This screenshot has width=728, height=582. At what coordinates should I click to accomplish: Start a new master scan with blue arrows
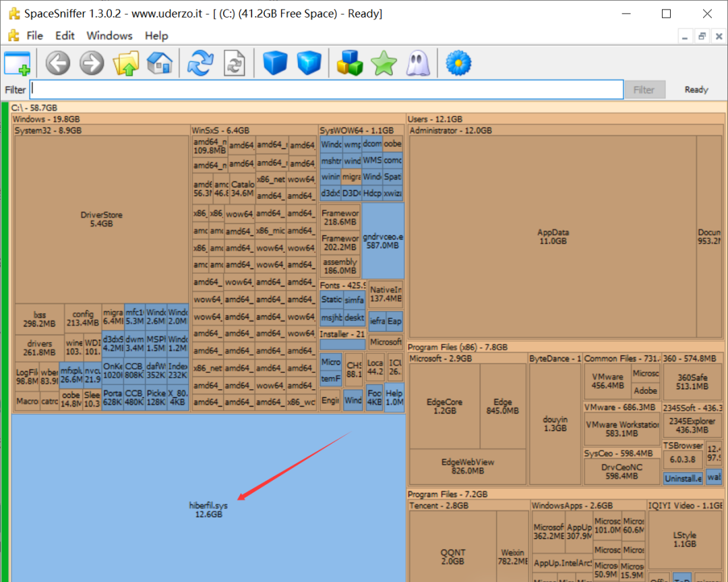(x=200, y=63)
